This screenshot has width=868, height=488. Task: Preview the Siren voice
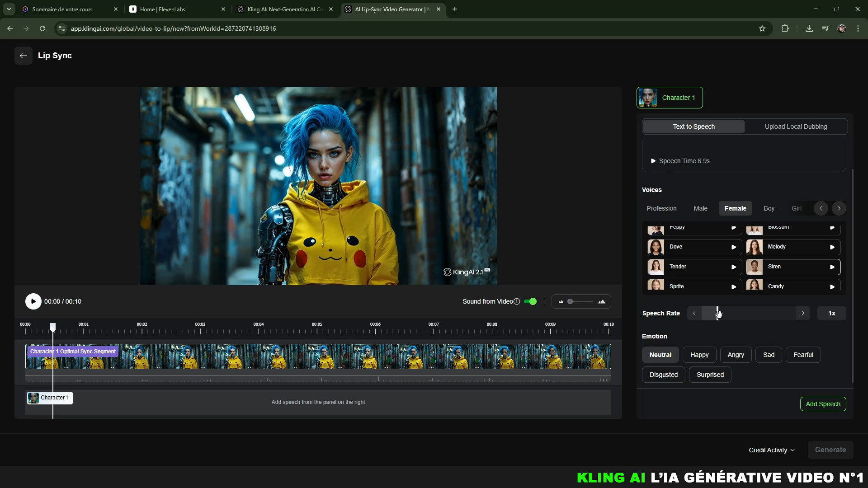click(x=832, y=267)
